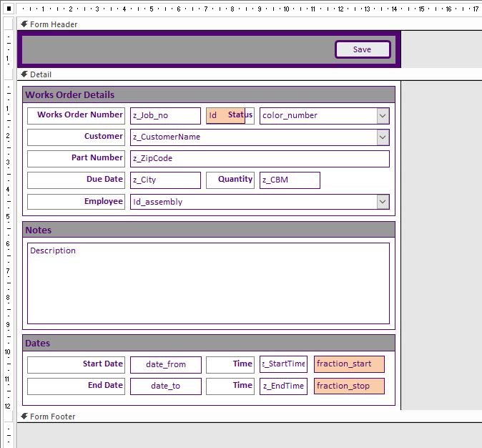Select the Part Number label
The width and height of the screenshot is (482, 448).
77,159
